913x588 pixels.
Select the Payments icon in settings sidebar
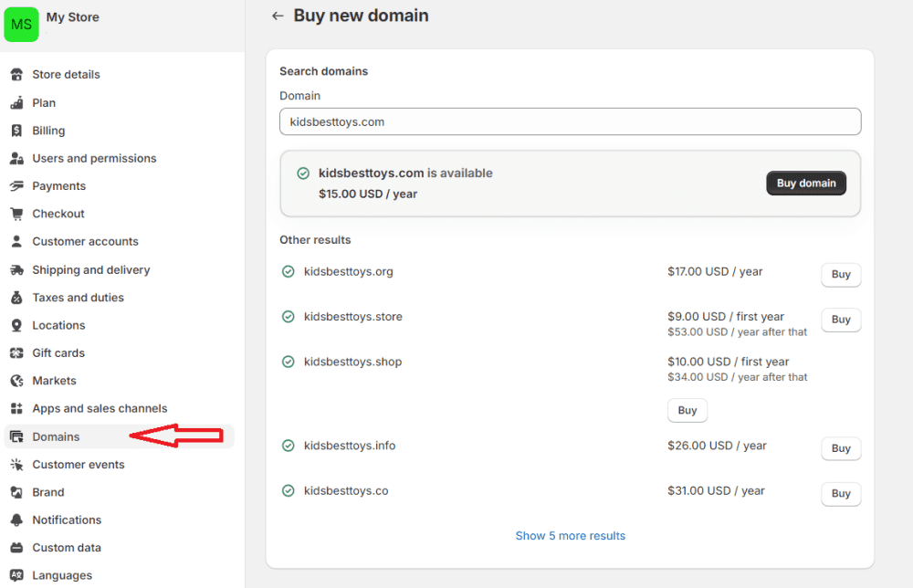[x=16, y=186]
